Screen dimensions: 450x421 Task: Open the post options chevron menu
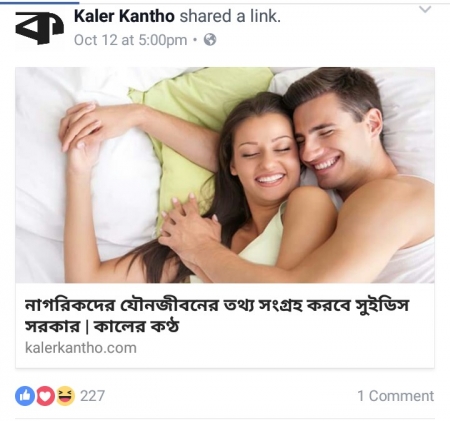[x=425, y=10]
